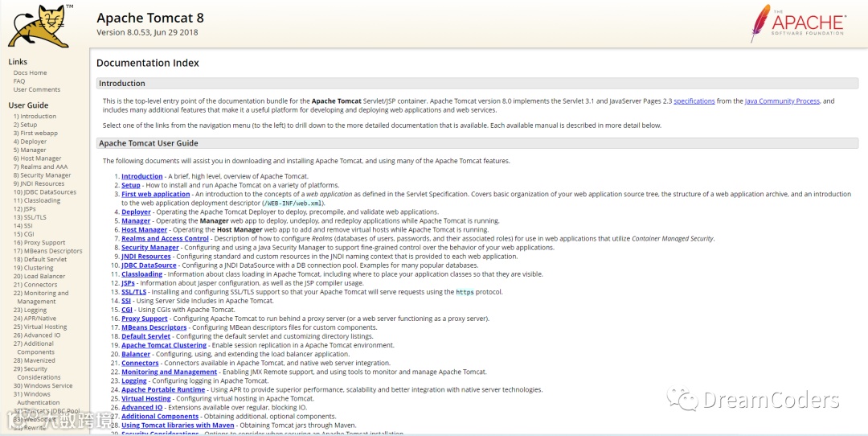Open sidebar item 6) Host Manager

(x=37, y=158)
